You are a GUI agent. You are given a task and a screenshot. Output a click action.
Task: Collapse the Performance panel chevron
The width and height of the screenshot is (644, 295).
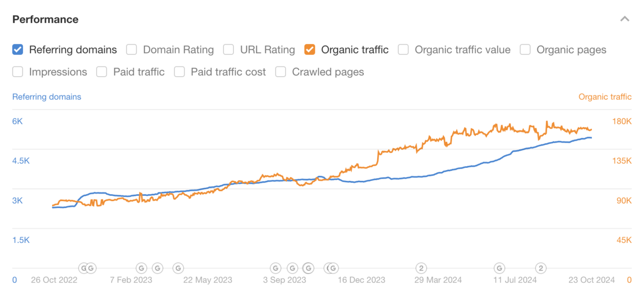[x=624, y=19]
